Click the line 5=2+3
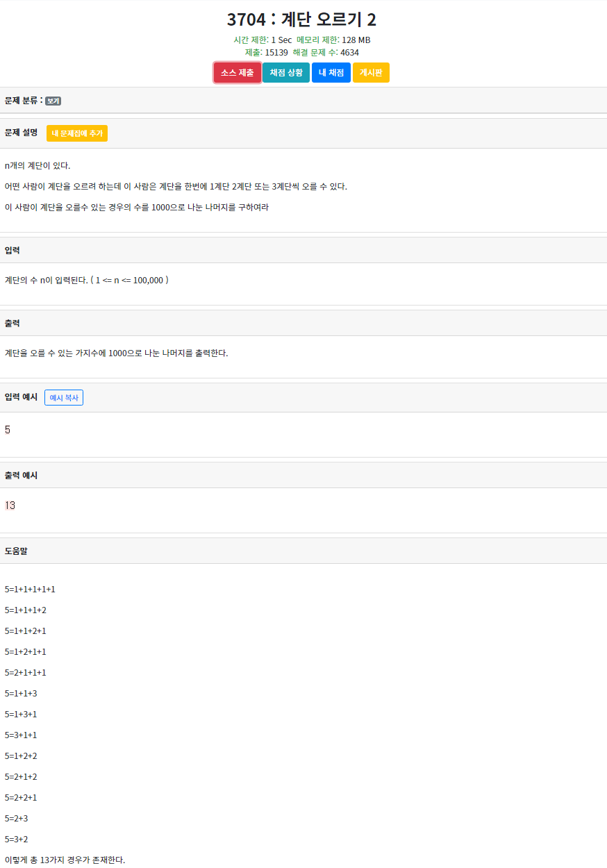The height and width of the screenshot is (868, 607). (17, 818)
